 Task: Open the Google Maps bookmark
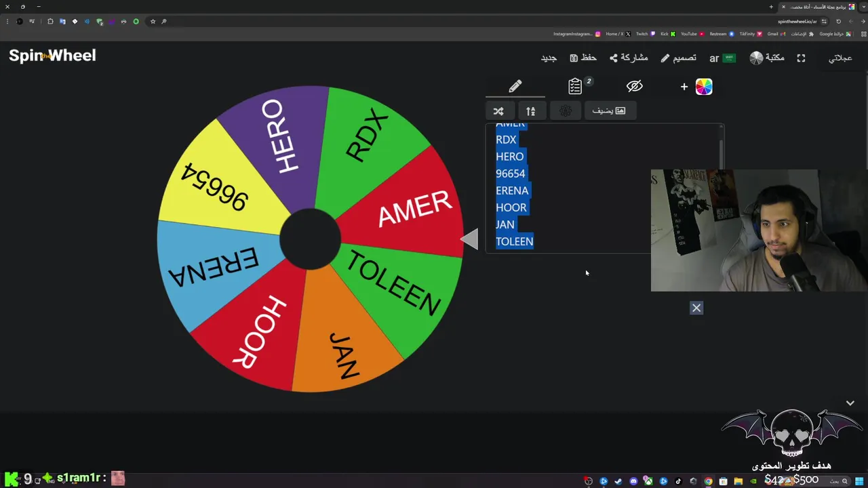(x=835, y=34)
